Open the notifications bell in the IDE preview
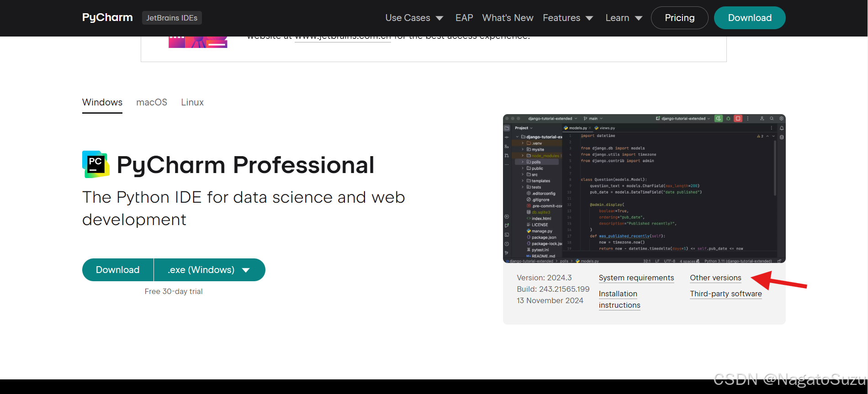The image size is (868, 394). 782,128
